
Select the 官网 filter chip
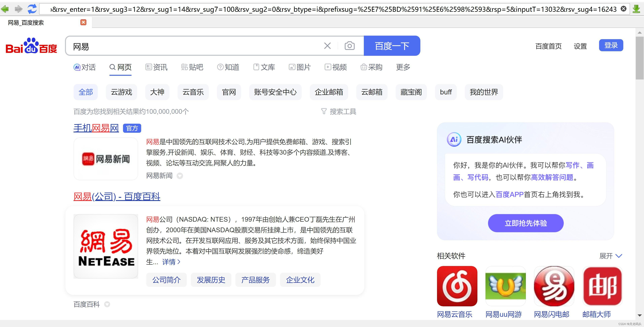[x=229, y=92]
